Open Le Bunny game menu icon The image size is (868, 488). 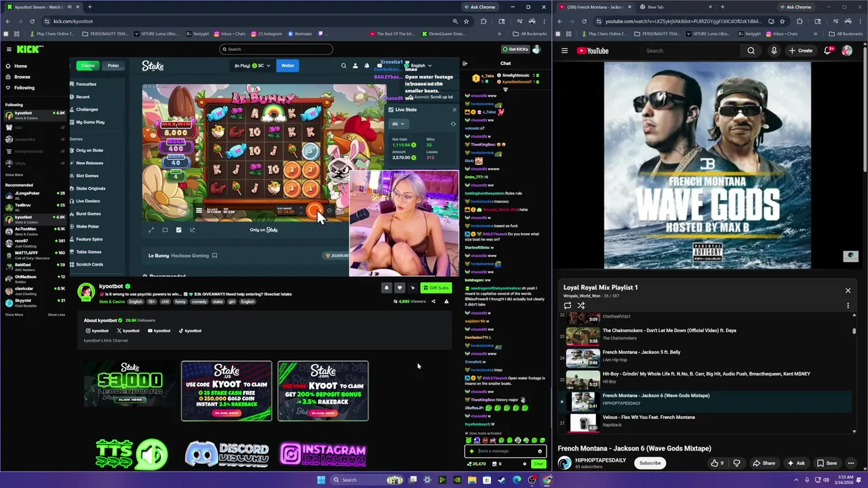click(x=199, y=211)
